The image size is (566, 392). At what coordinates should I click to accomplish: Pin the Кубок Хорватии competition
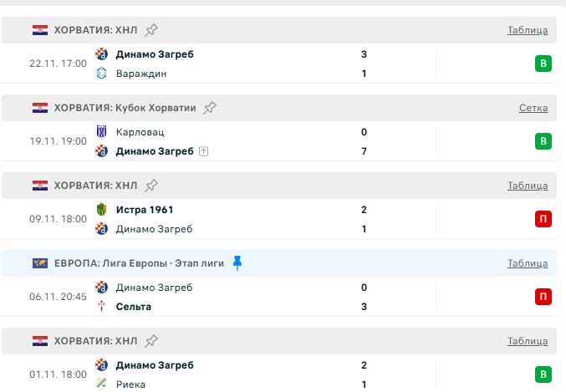(210, 108)
